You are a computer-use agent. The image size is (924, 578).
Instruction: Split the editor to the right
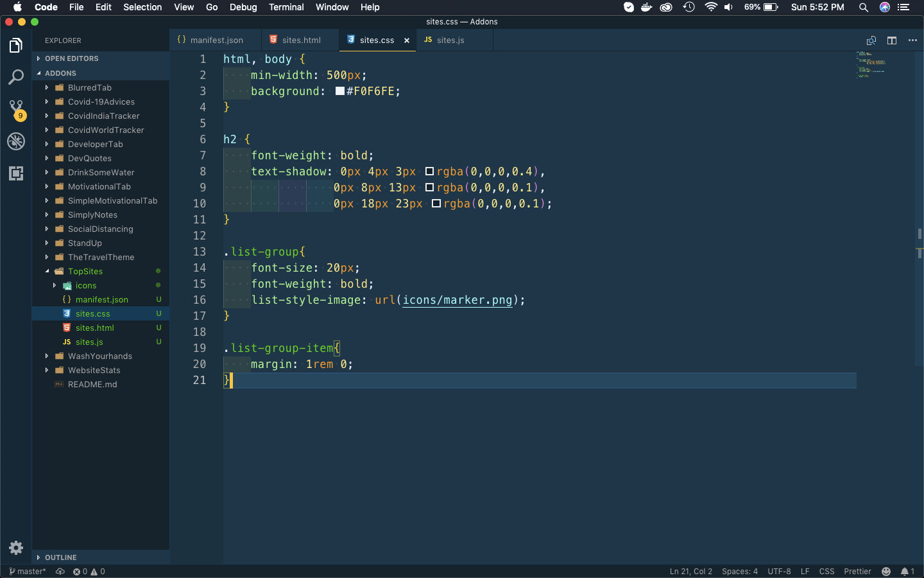pyautogui.click(x=892, y=40)
